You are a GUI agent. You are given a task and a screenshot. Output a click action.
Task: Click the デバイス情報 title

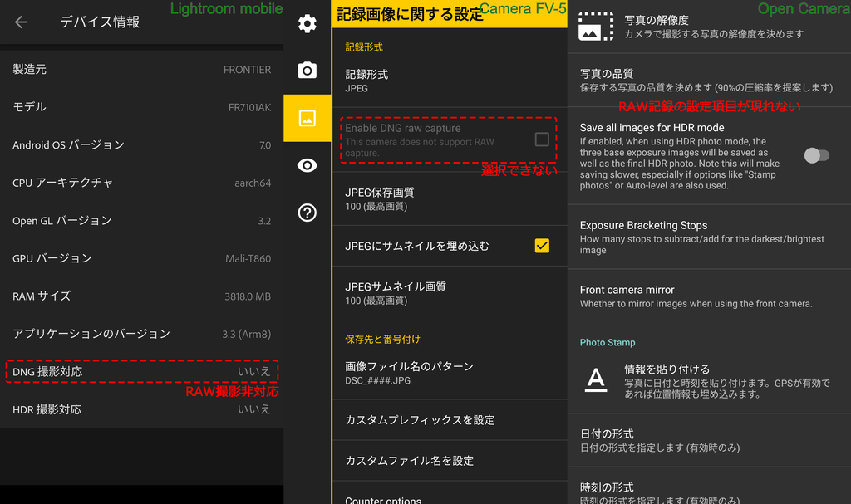pyautogui.click(x=100, y=22)
